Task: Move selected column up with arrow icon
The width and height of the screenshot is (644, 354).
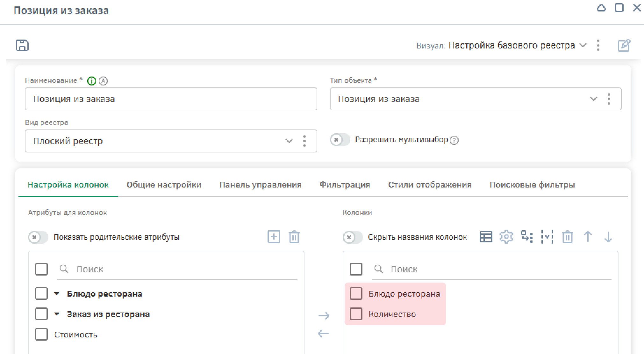Action: pyautogui.click(x=588, y=237)
